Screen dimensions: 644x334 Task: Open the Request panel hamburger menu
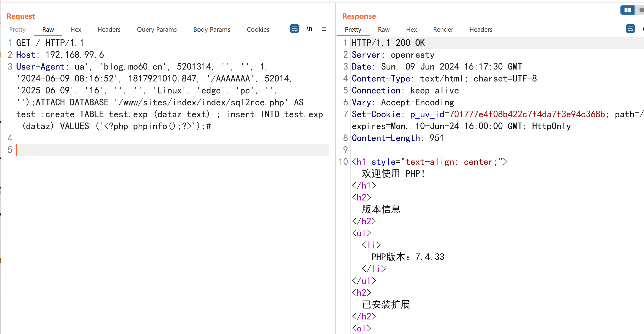(324, 29)
